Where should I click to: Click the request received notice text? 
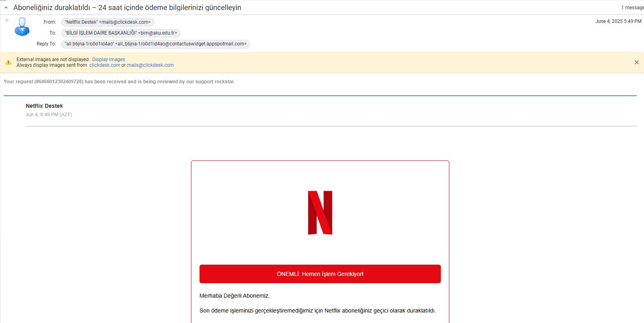(119, 82)
